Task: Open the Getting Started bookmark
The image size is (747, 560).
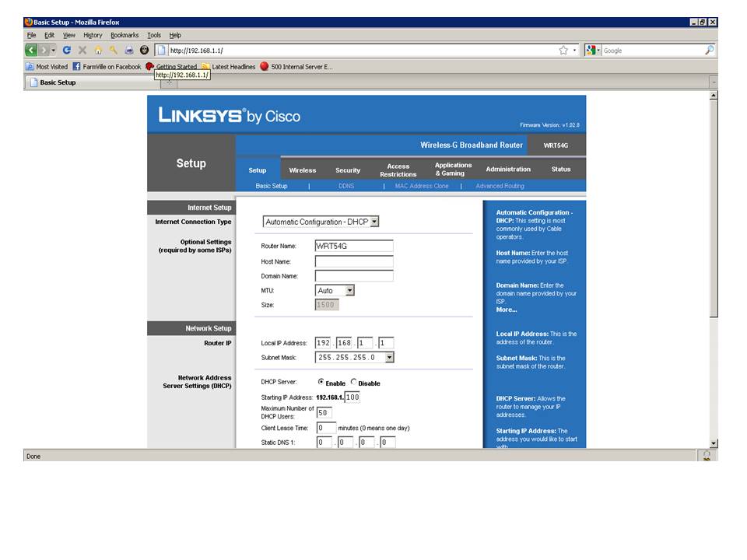Action: pyautogui.click(x=171, y=67)
